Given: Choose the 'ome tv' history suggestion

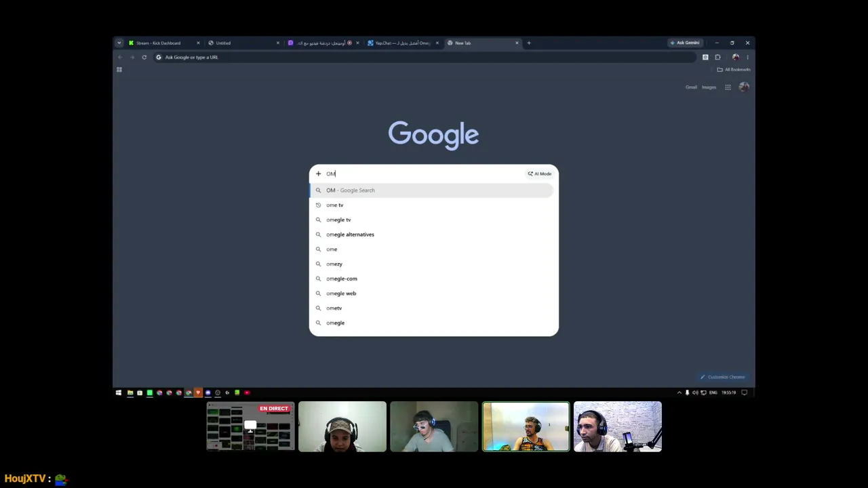Looking at the screenshot, I should 431,205.
